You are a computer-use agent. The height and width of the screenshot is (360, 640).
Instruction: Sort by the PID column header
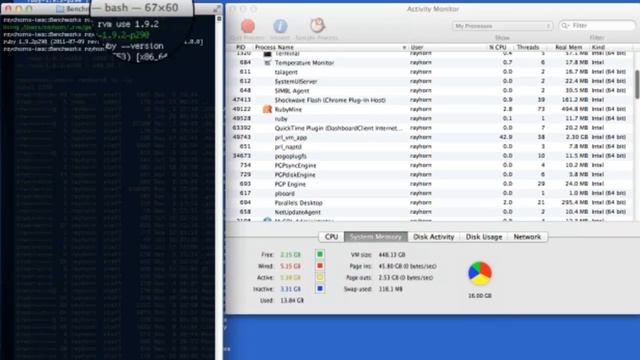click(241, 47)
